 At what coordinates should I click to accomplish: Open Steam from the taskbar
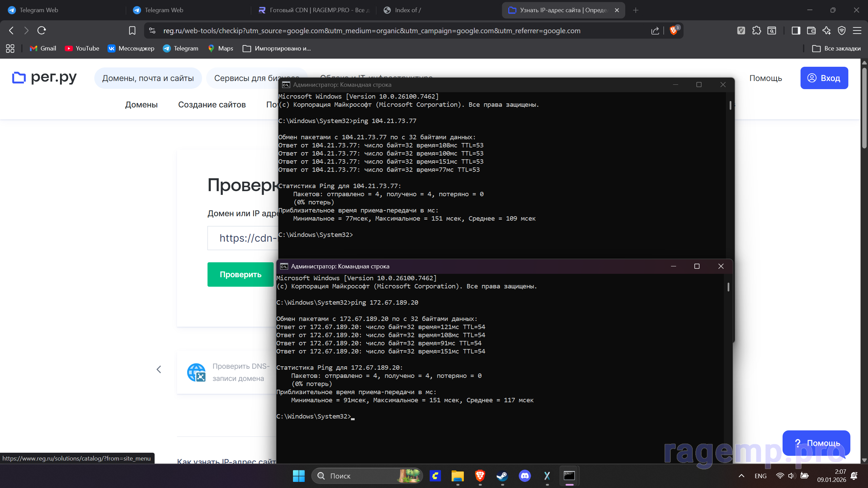coord(502,476)
